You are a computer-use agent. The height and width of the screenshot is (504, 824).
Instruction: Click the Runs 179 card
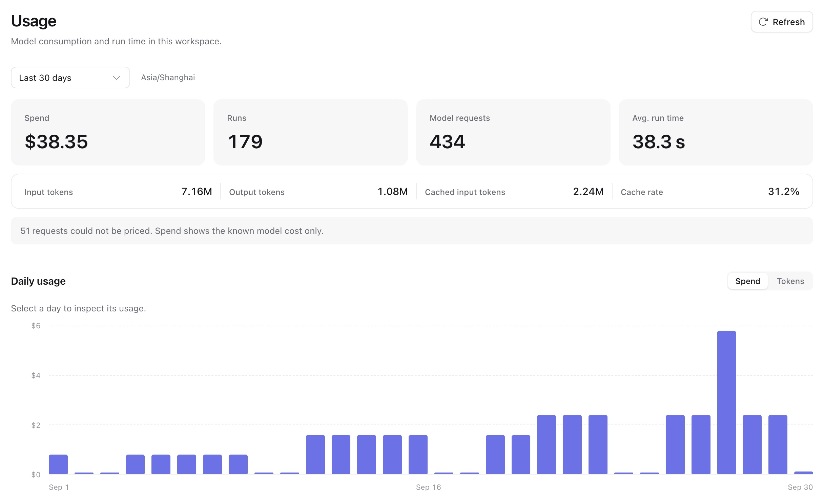(310, 132)
